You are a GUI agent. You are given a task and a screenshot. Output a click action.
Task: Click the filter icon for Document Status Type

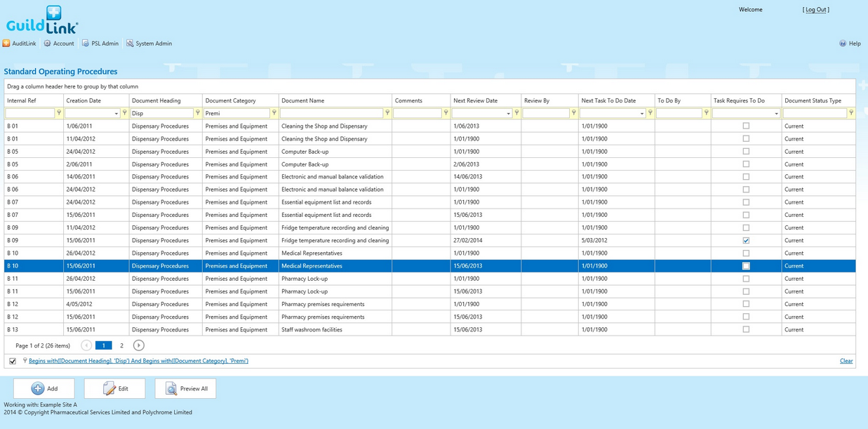click(x=851, y=113)
